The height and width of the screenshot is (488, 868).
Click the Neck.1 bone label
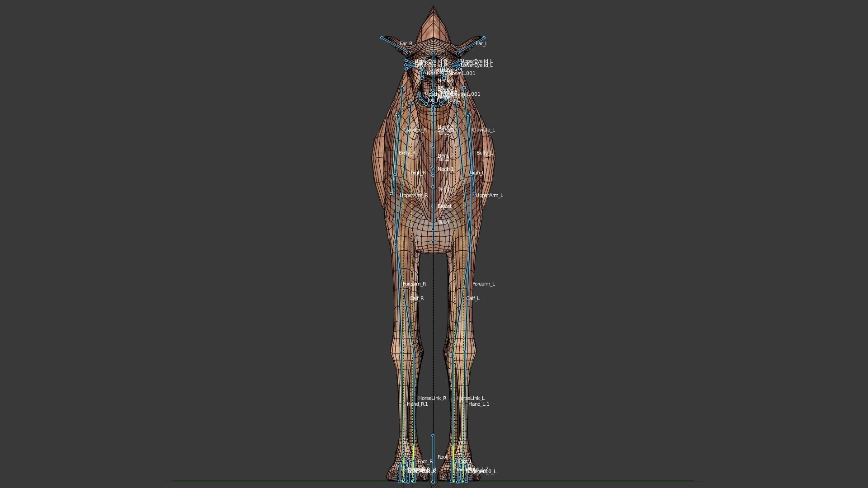(x=445, y=169)
